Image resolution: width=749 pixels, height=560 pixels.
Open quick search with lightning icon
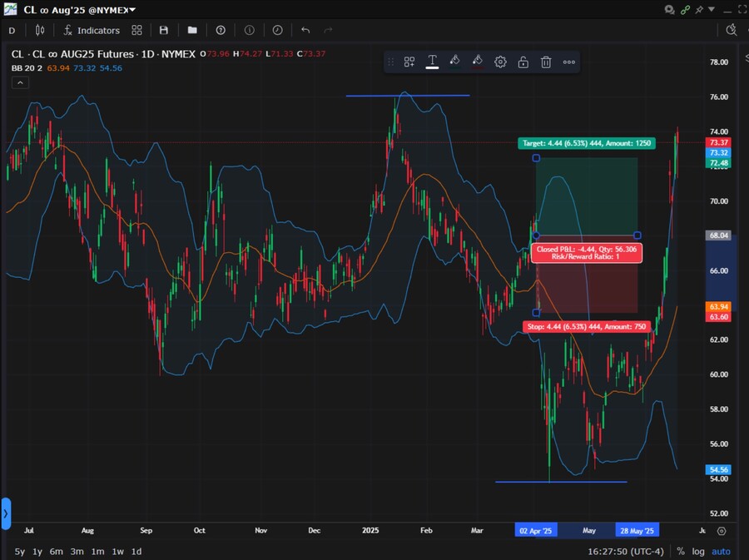click(x=732, y=30)
